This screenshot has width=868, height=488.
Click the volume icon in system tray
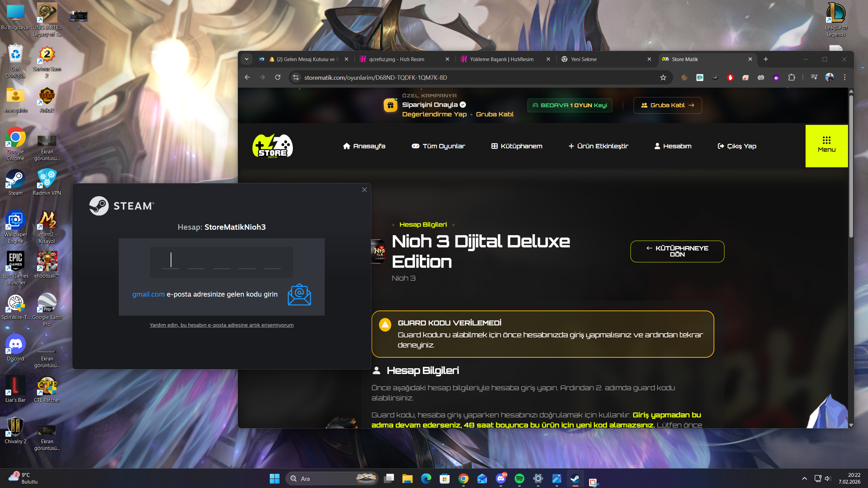click(828, 478)
